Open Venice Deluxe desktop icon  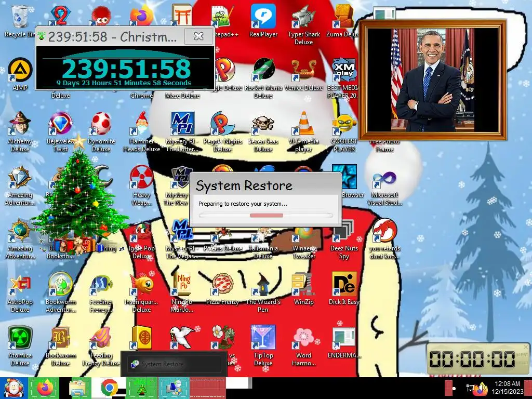click(x=303, y=75)
